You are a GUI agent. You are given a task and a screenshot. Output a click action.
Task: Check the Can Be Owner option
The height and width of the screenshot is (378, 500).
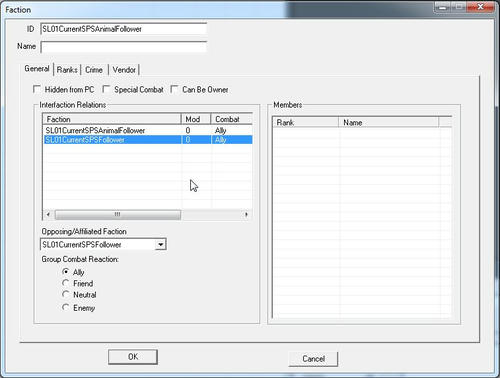click(x=174, y=89)
